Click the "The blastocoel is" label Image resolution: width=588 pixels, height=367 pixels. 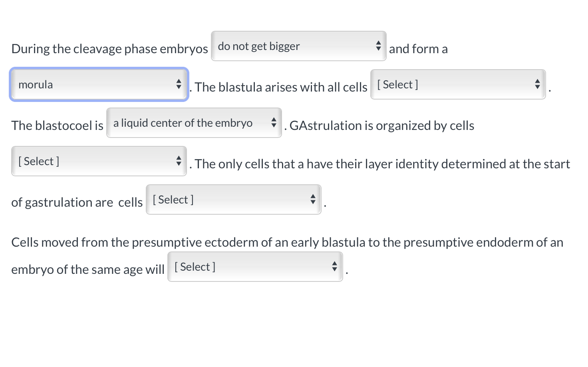tap(57, 126)
